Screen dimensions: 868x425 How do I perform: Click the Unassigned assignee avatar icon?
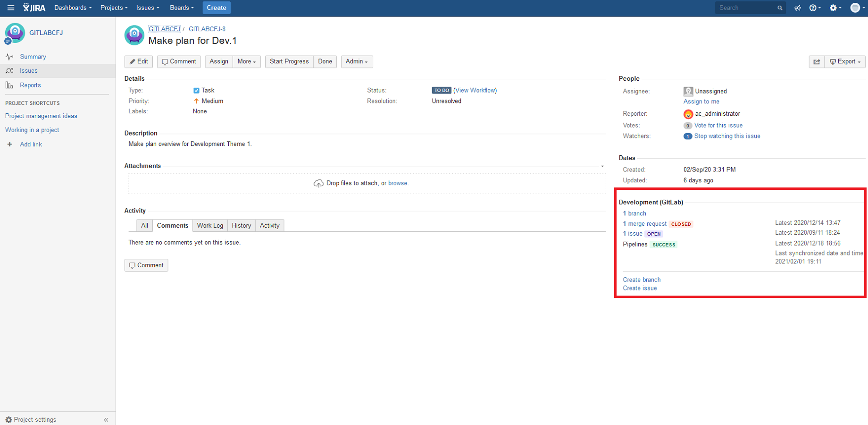point(688,91)
